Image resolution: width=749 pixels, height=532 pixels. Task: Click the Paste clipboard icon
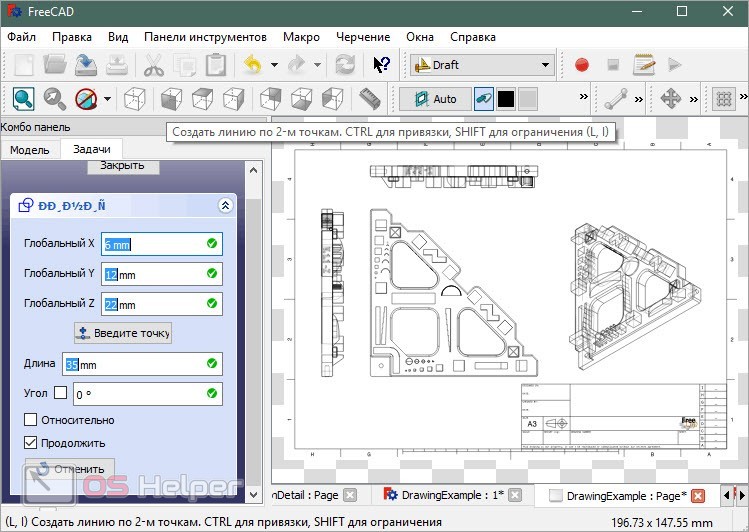[216, 65]
